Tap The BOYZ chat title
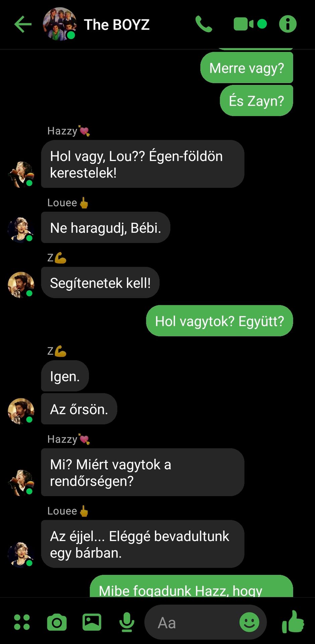Image resolution: width=315 pixels, height=644 pixels. click(x=116, y=24)
